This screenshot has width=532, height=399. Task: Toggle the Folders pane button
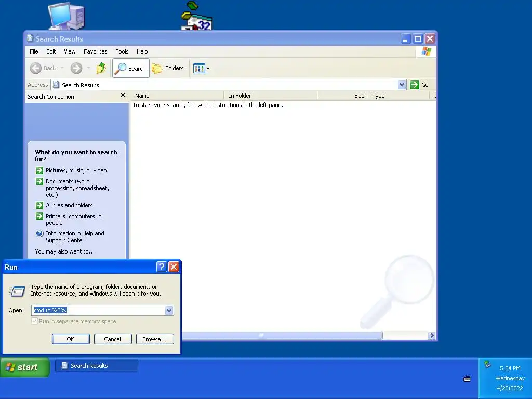tap(168, 68)
